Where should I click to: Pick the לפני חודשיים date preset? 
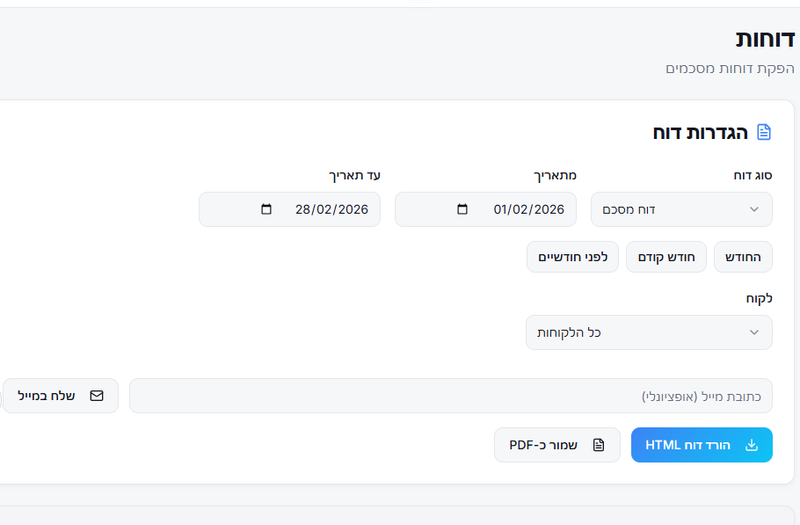pyautogui.click(x=573, y=257)
